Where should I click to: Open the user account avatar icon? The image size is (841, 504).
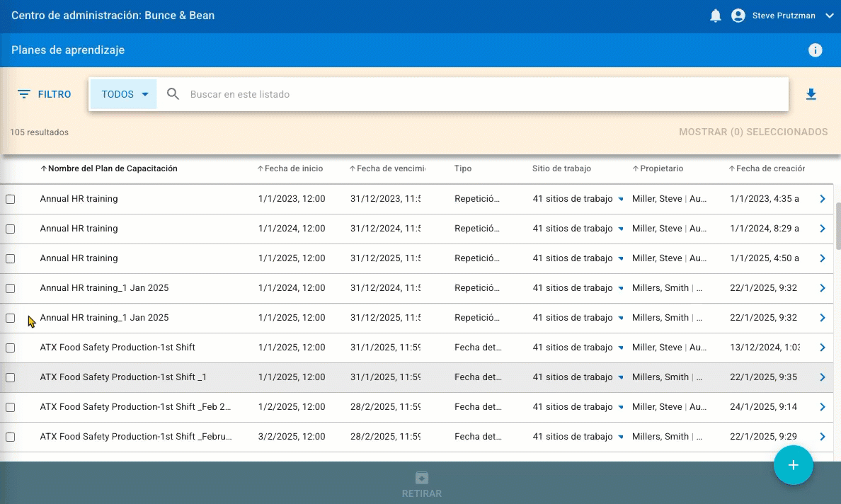click(738, 16)
